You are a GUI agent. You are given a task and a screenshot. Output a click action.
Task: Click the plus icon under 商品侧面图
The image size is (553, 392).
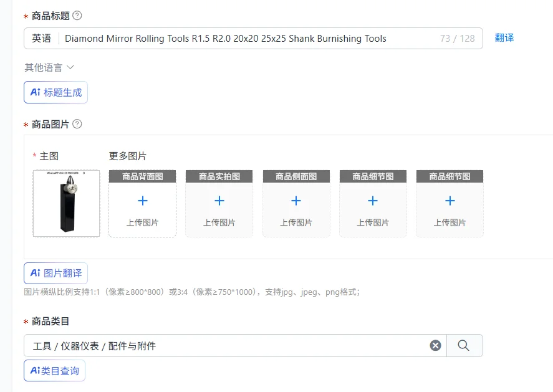coord(296,201)
